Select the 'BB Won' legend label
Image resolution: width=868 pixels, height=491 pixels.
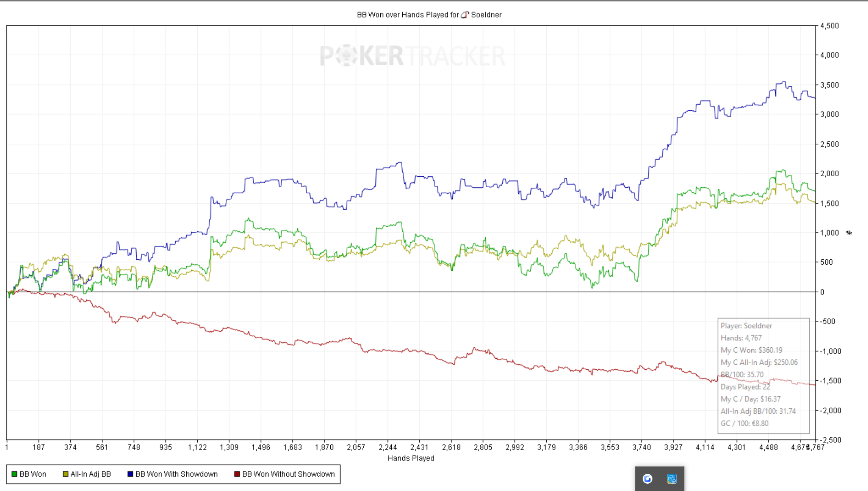33,474
